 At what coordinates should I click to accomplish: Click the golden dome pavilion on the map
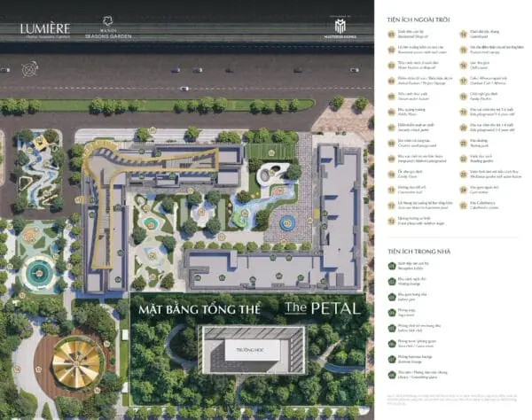point(78,363)
